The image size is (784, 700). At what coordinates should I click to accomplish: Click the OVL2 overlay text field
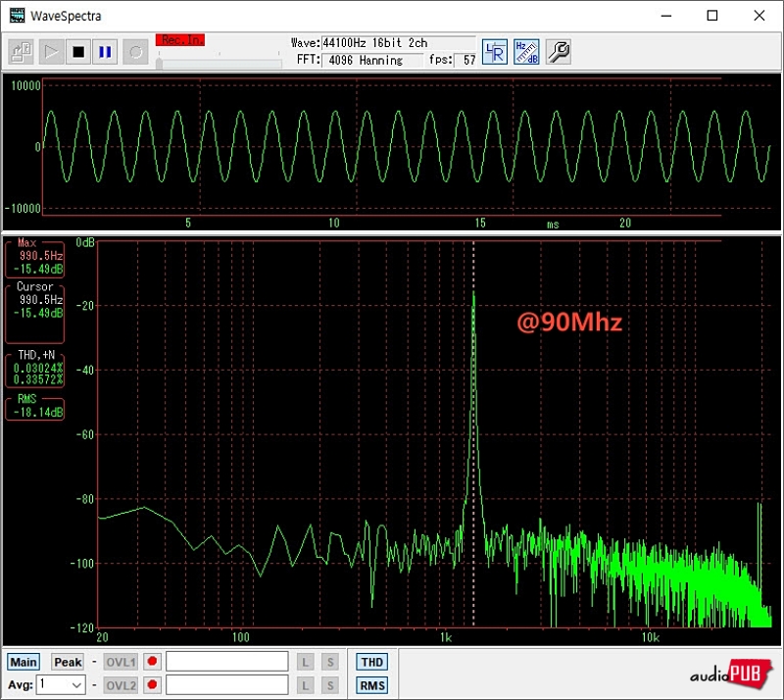click(227, 684)
